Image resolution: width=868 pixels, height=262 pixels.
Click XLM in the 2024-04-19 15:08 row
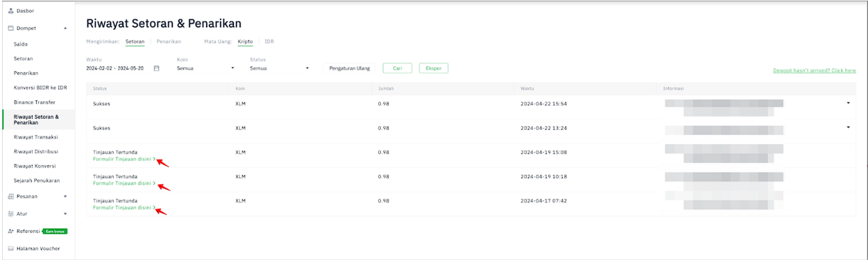coord(241,152)
